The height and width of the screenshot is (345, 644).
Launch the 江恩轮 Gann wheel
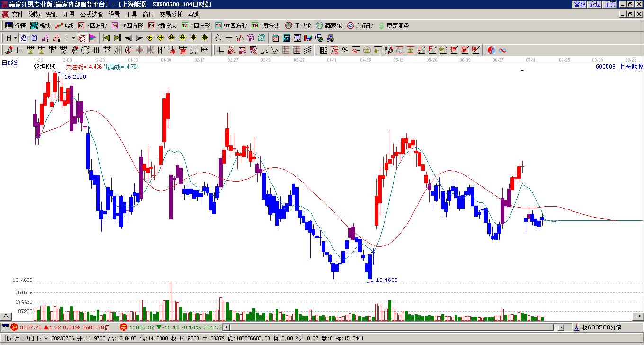pyautogui.click(x=298, y=26)
